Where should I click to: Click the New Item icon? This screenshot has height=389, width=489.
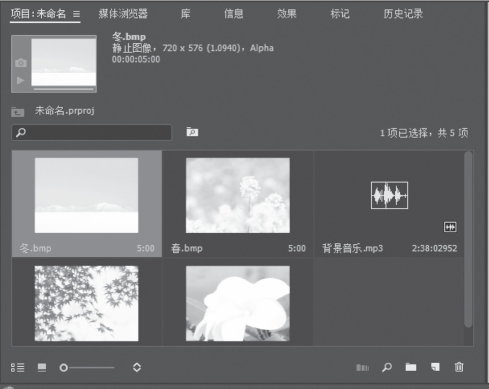pos(435,367)
